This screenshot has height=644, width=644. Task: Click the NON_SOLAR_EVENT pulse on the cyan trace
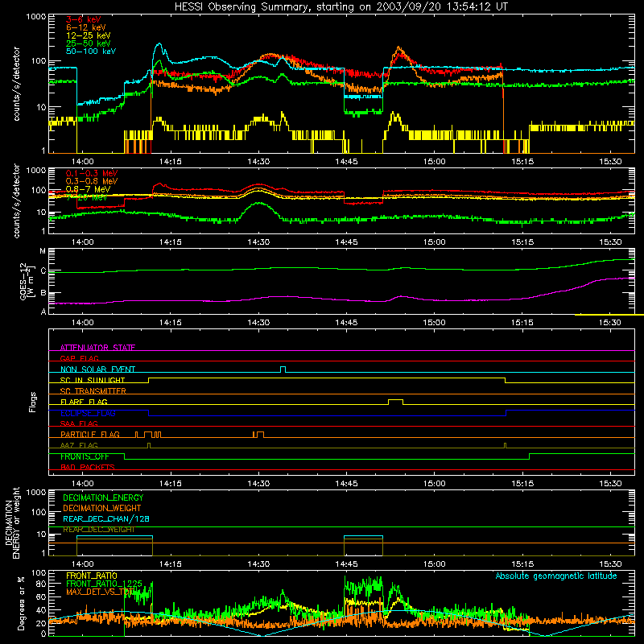283,369
